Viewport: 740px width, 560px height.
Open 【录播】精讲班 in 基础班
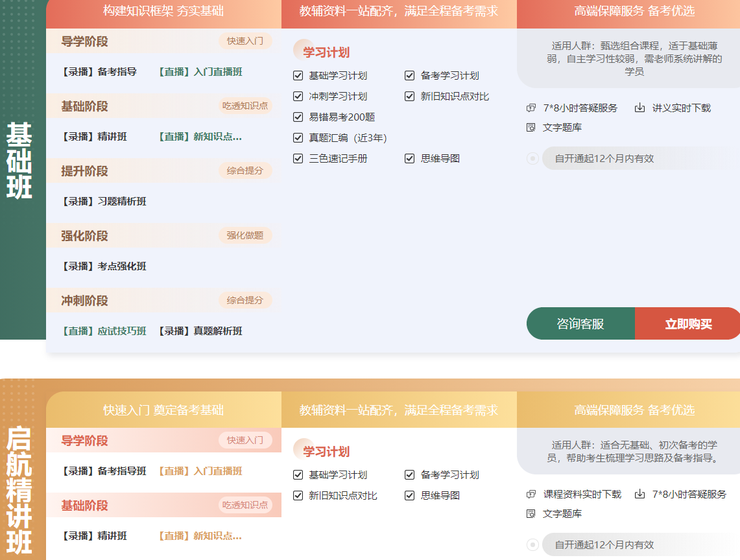click(x=94, y=137)
